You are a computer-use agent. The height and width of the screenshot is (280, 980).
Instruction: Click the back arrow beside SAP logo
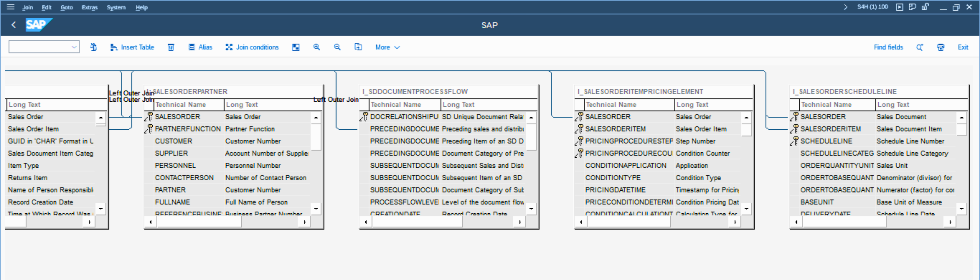14,25
